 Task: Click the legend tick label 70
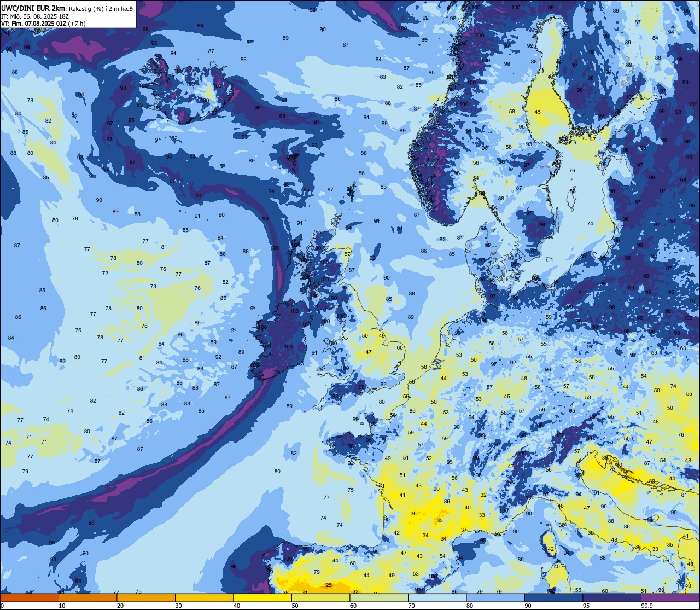411,606
